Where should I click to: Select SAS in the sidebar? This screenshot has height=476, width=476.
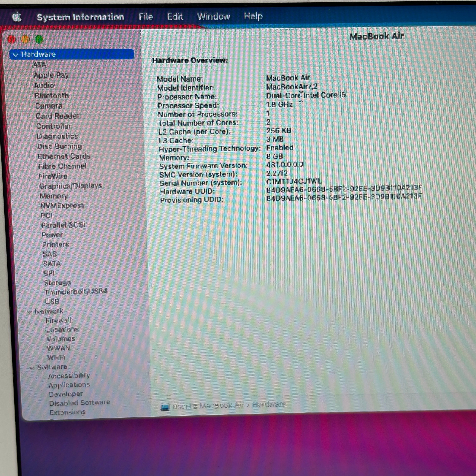click(x=50, y=254)
